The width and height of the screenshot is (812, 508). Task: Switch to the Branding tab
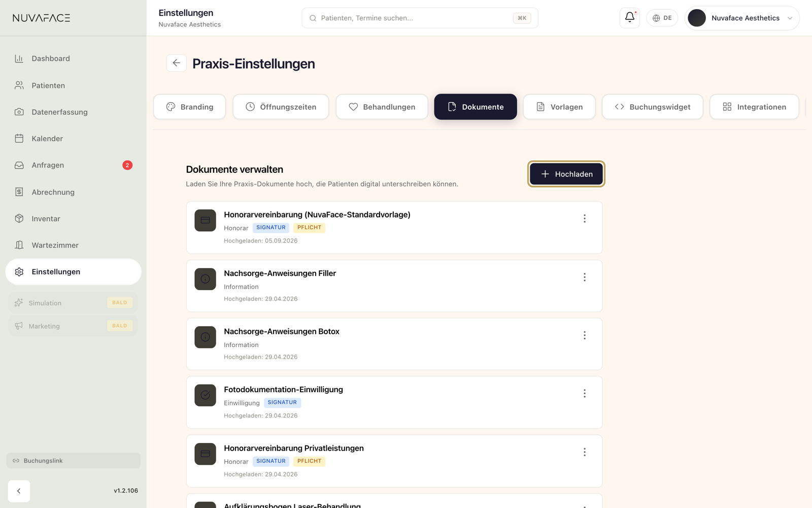(x=190, y=107)
